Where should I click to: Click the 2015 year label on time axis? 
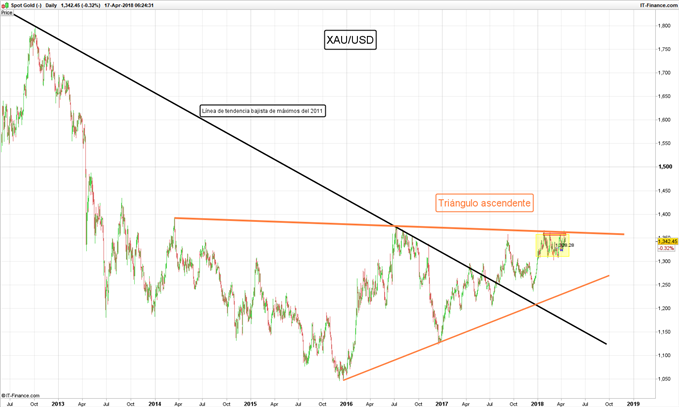[250, 404]
